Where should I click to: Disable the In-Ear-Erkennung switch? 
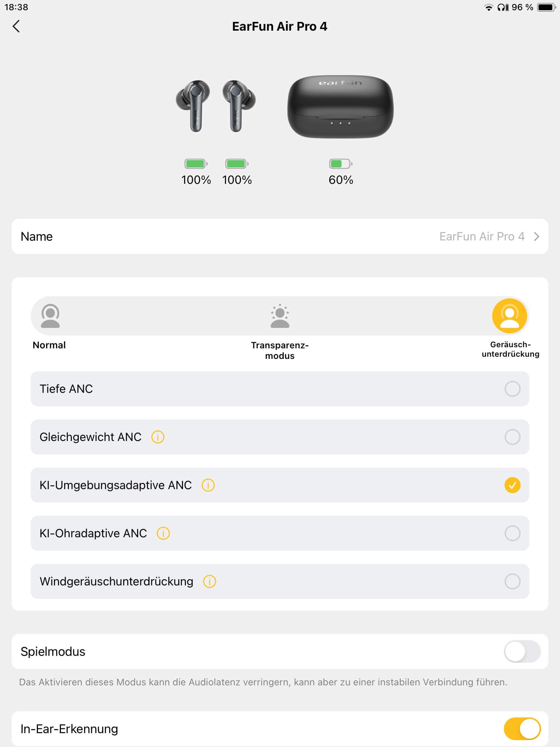pyautogui.click(x=522, y=729)
